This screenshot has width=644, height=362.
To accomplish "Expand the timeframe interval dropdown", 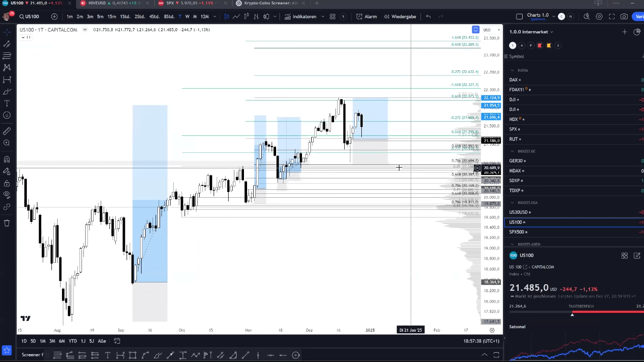I will point(215,17).
